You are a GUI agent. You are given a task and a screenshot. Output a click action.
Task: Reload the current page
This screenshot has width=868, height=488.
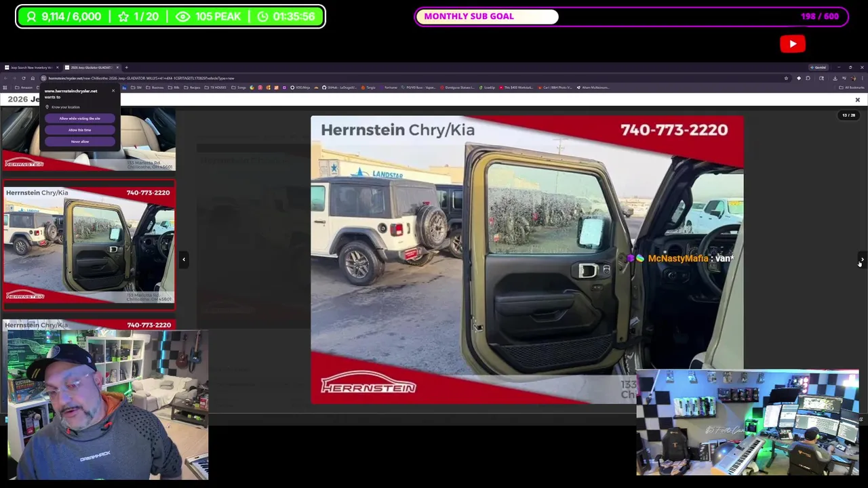(x=24, y=78)
